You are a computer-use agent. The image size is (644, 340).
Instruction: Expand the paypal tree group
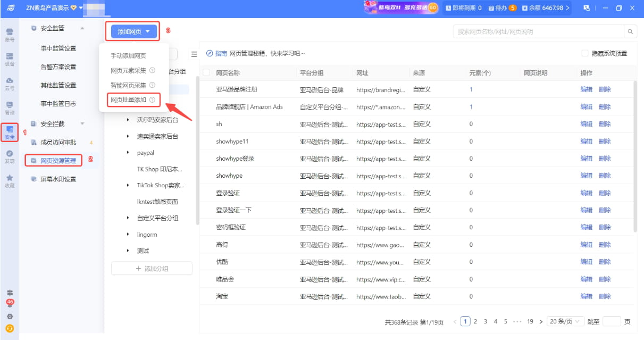tap(128, 153)
